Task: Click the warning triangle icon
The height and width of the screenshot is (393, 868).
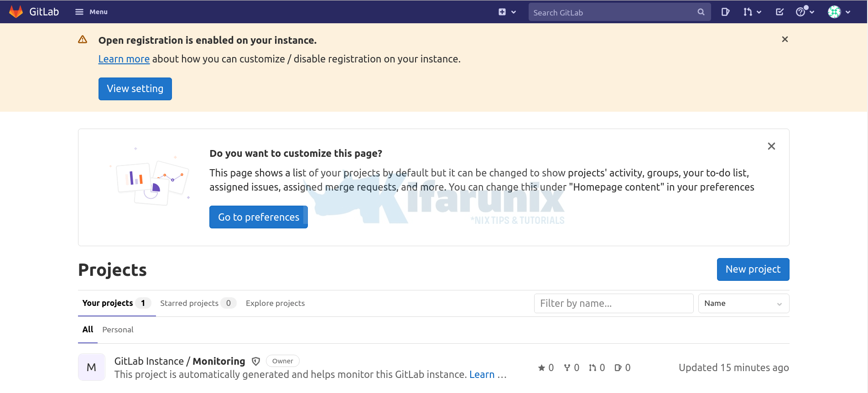Action: coord(83,40)
